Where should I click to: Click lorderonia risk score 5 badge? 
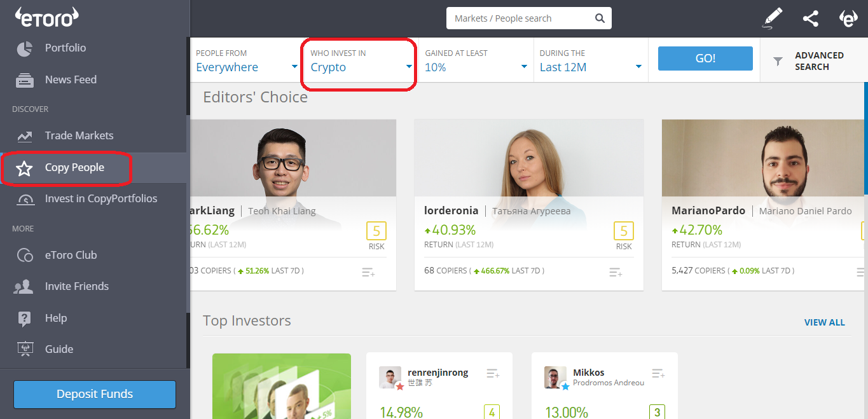[624, 231]
